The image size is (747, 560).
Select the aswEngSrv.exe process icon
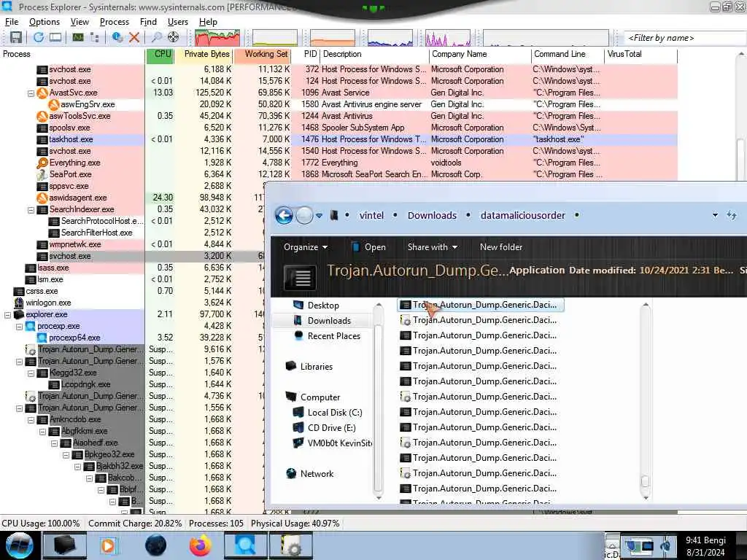coord(54,104)
